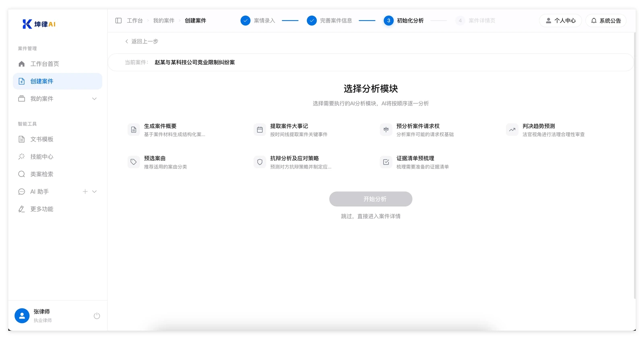Select the 证据清单预梳理 analysis module
The height and width of the screenshot is (339, 644).
point(433,162)
